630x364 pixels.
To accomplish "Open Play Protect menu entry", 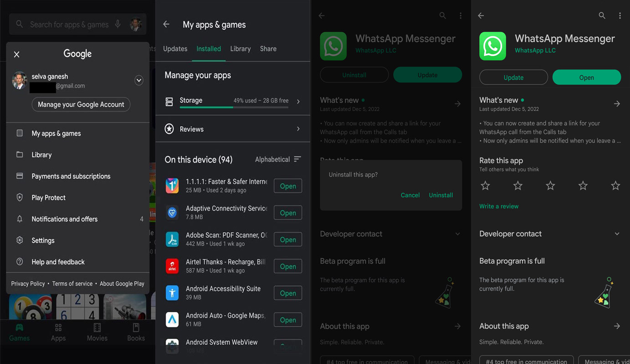I will (x=77, y=197).
